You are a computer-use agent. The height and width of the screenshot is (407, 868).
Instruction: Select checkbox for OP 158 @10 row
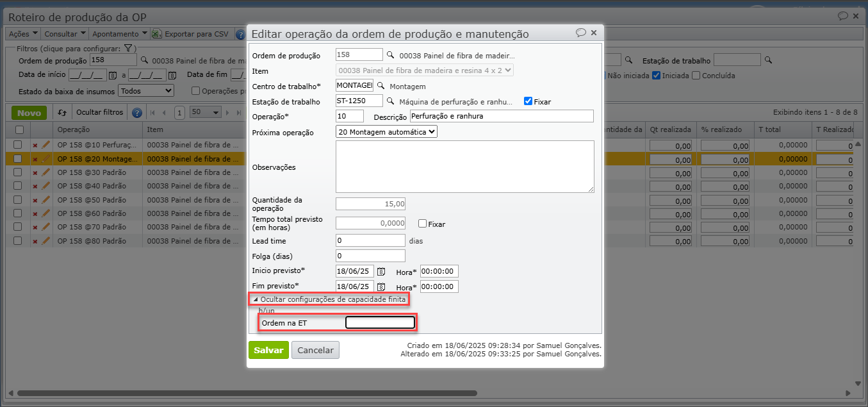(19, 145)
